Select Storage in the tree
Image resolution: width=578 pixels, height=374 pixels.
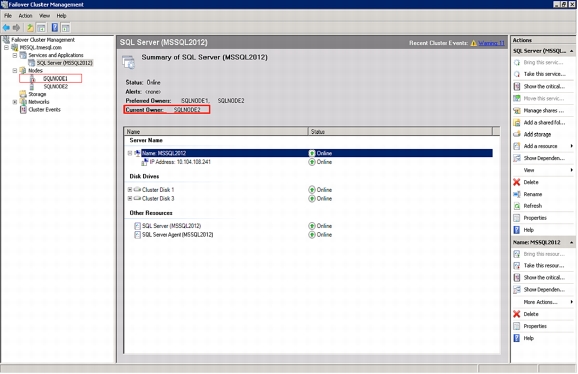[x=37, y=94]
